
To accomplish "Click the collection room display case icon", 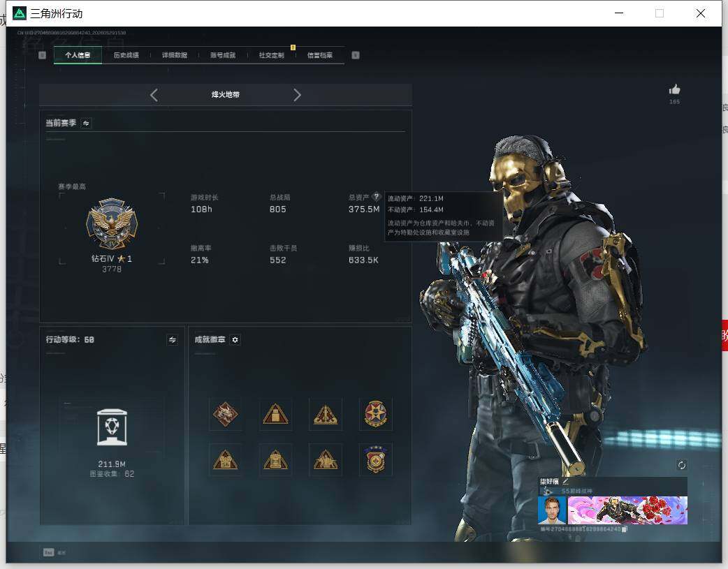I will point(112,427).
